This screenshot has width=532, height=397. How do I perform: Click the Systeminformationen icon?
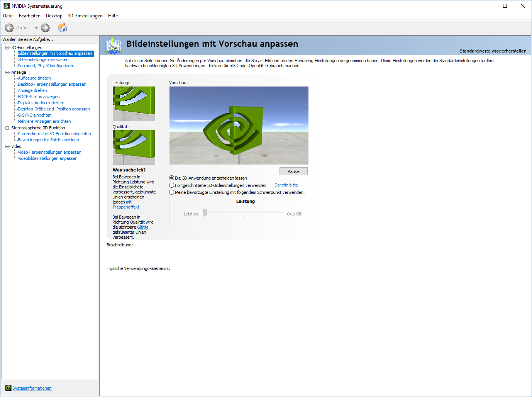click(x=8, y=388)
